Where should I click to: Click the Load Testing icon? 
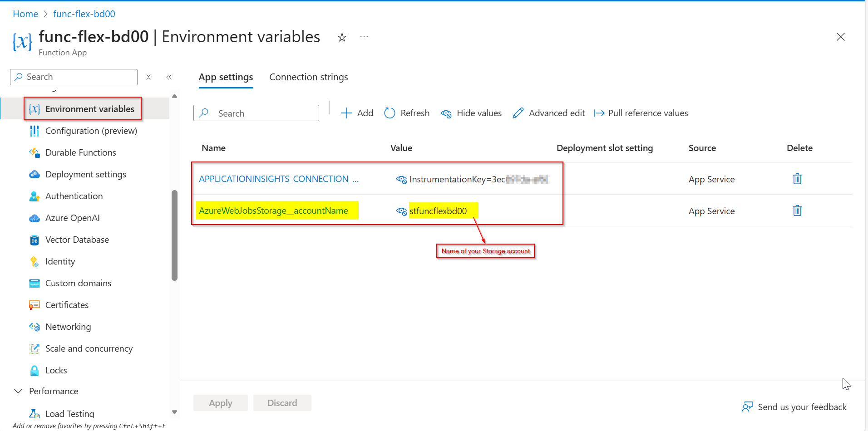click(x=35, y=414)
